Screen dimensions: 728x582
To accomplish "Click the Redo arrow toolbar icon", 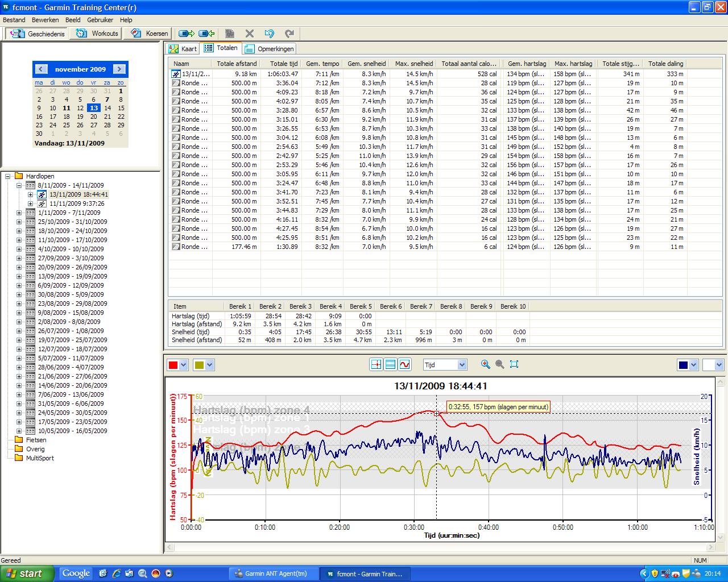I will pyautogui.click(x=289, y=34).
